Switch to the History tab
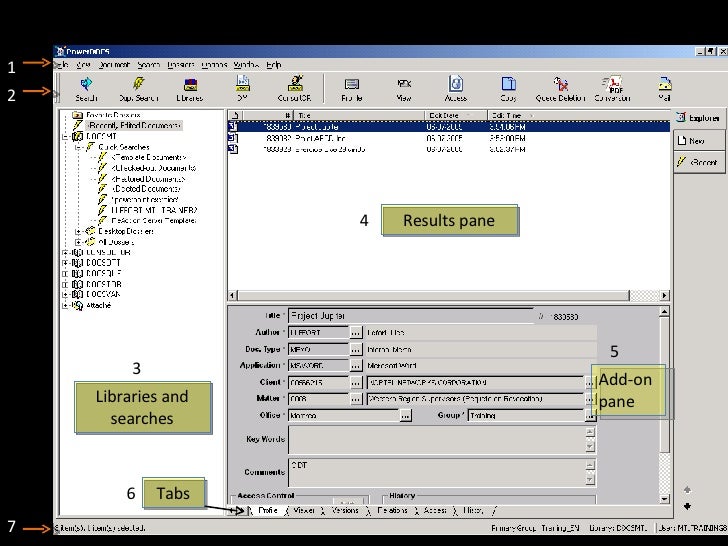 pyautogui.click(x=473, y=510)
